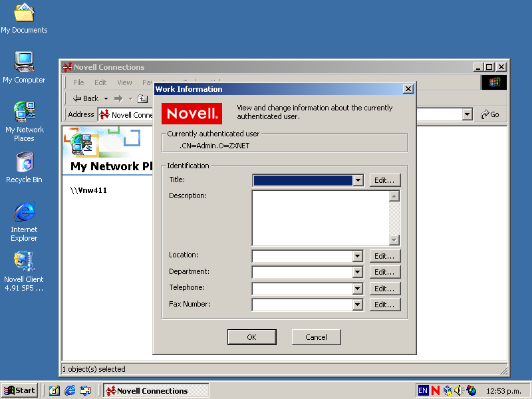This screenshot has height=399, width=532.
Task: Click the Novell Connections taskbar button
Action: pos(156,390)
